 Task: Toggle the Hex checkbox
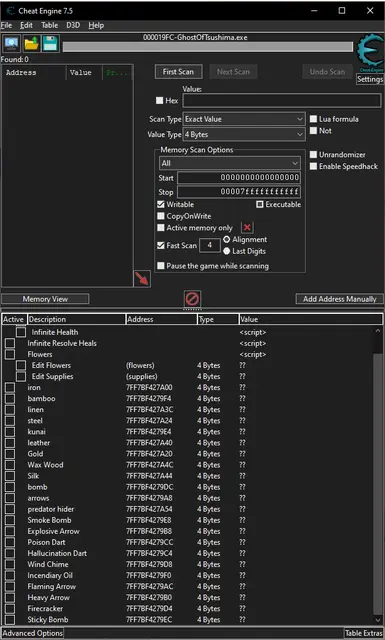point(160,100)
